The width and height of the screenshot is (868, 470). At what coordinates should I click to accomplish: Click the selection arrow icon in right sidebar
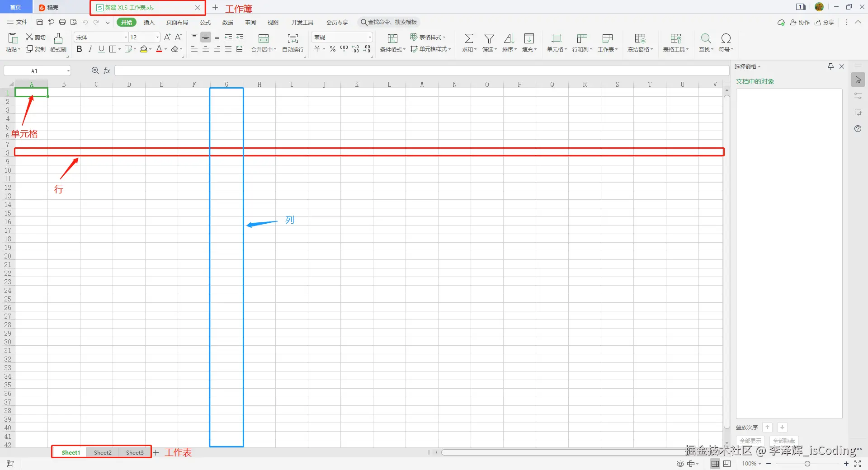click(x=858, y=80)
